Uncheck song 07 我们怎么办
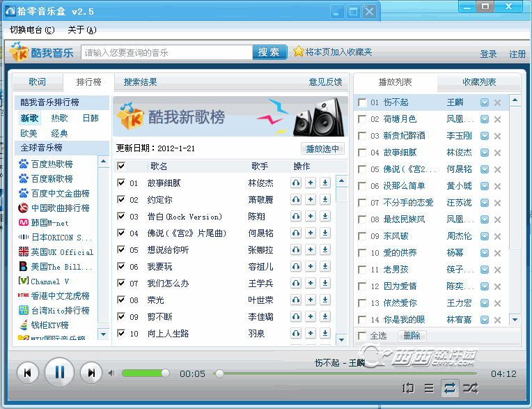 coord(121,283)
